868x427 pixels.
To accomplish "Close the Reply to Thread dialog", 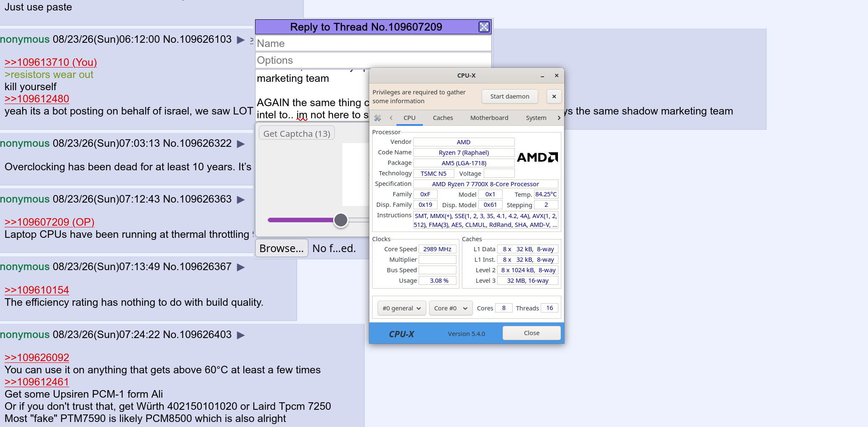I will [x=484, y=27].
